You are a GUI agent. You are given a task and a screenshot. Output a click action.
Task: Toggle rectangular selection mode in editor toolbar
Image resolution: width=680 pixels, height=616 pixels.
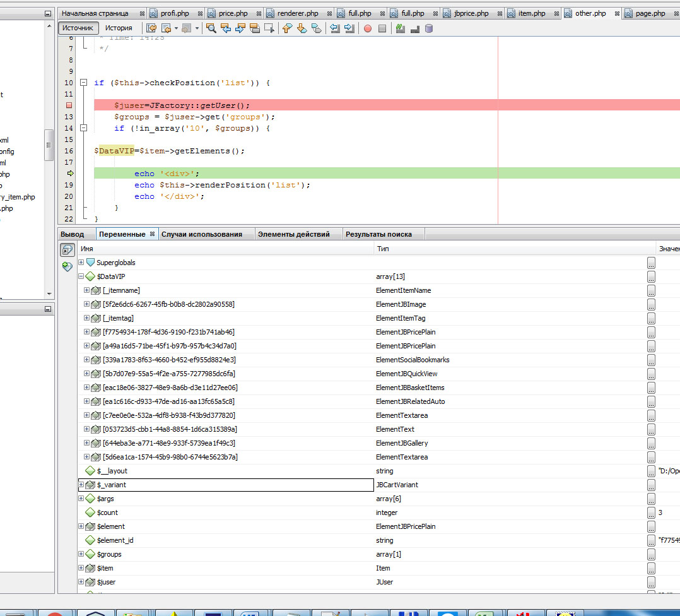[x=269, y=28]
